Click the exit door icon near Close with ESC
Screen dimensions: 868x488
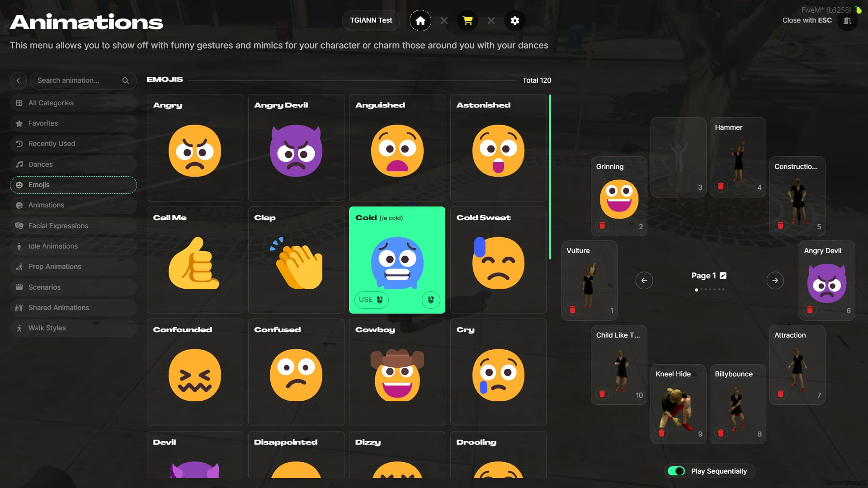point(847,21)
